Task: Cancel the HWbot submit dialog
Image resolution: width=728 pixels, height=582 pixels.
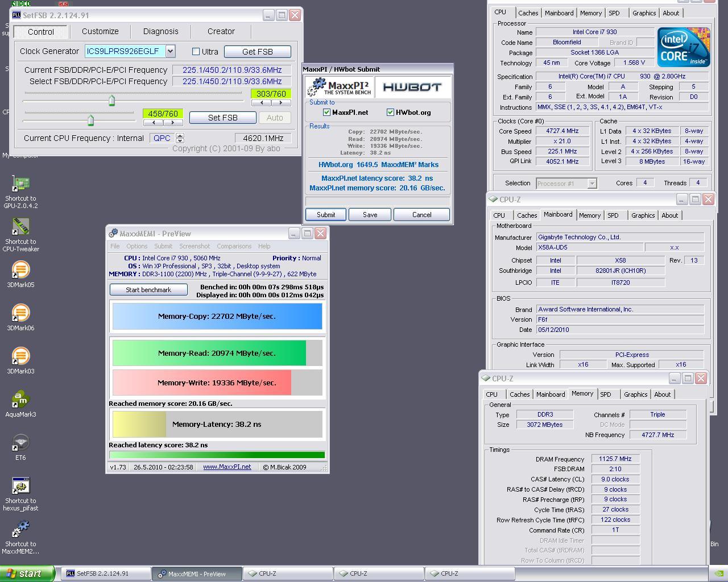Action: [x=421, y=215]
